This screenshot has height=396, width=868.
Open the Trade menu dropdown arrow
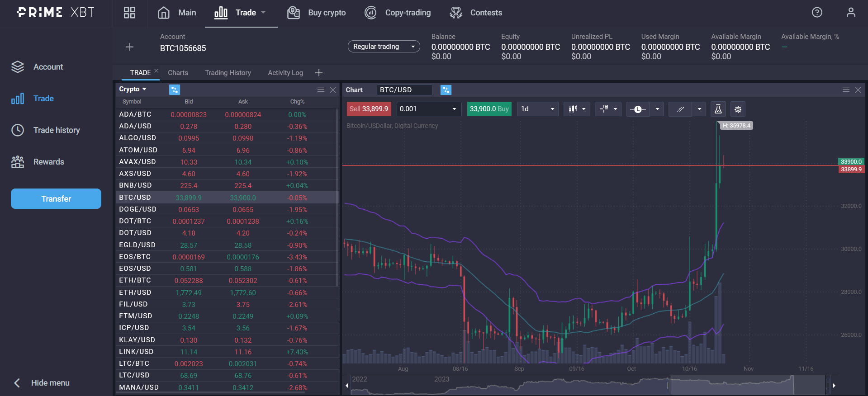[x=263, y=13]
